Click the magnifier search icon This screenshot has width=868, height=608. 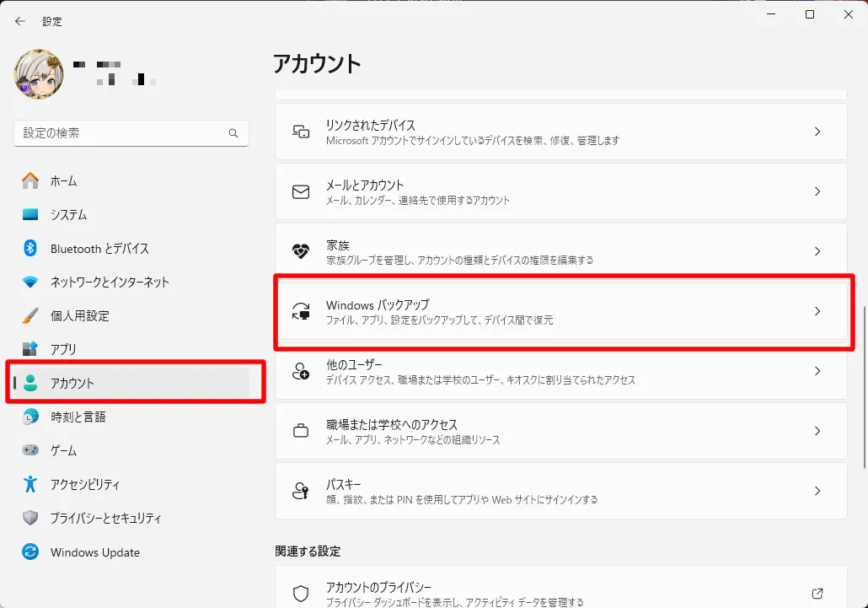click(233, 133)
